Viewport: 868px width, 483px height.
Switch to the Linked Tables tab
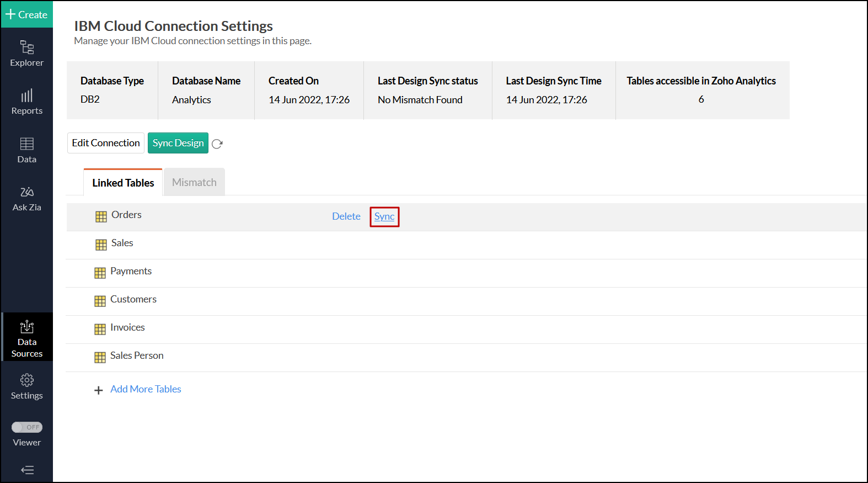tap(123, 183)
